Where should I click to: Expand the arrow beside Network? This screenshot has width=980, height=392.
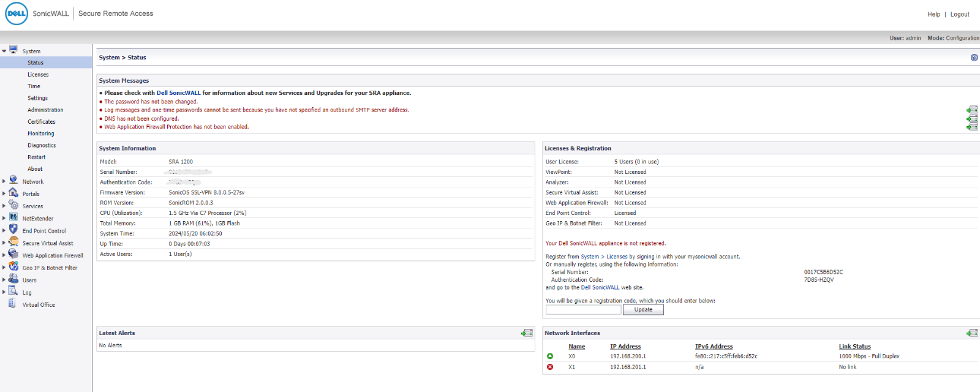click(x=4, y=181)
